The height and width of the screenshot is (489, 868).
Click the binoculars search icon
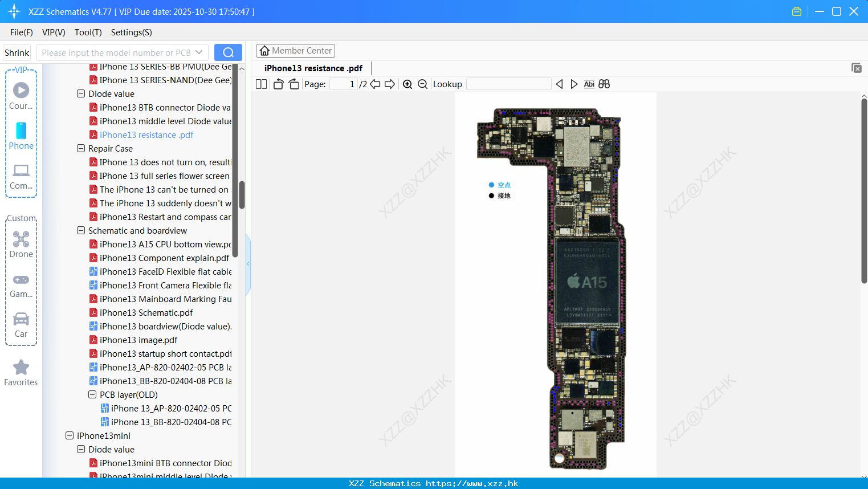click(x=604, y=84)
